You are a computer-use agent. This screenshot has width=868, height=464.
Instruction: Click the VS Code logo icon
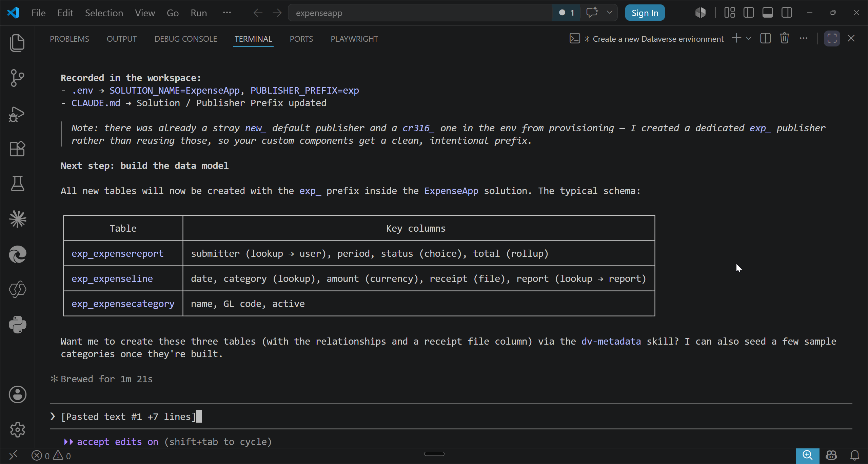[x=13, y=13]
